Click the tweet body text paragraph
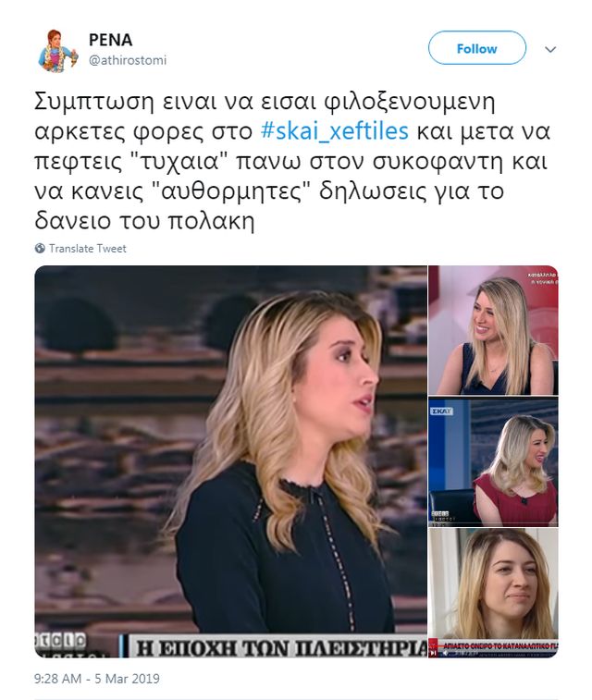The height and width of the screenshot is (700, 592). point(292,161)
